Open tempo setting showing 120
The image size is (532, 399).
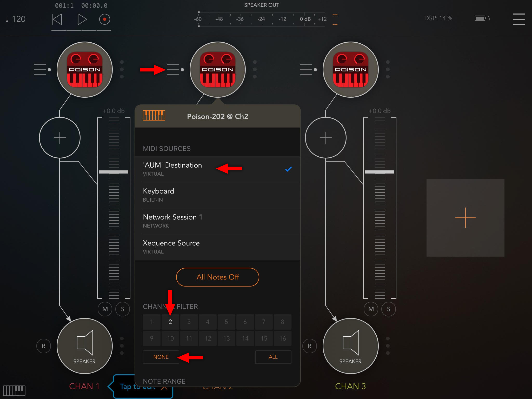[16, 19]
